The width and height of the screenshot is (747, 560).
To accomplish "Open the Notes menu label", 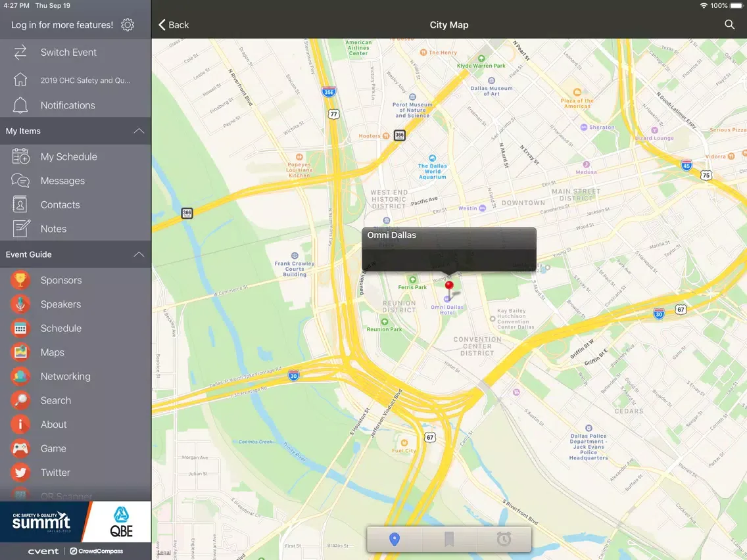I will tap(53, 229).
